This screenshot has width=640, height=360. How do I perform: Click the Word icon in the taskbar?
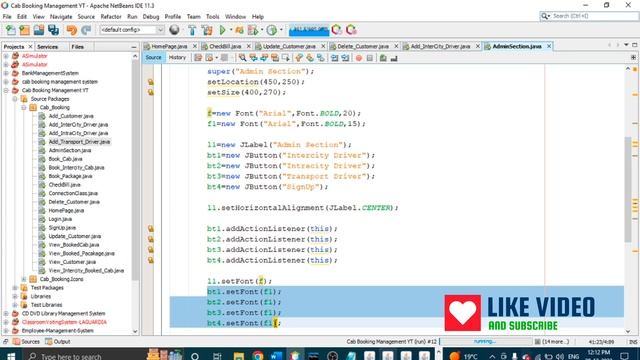coord(276,356)
